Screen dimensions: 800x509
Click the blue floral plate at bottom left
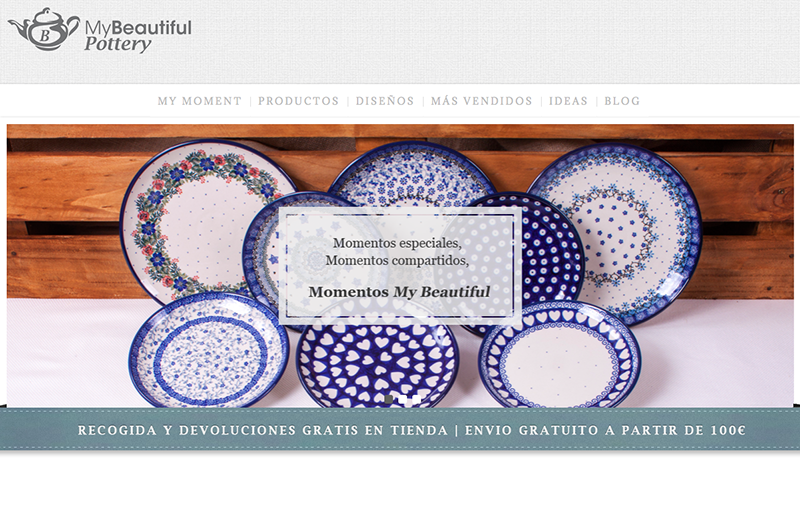(209, 351)
